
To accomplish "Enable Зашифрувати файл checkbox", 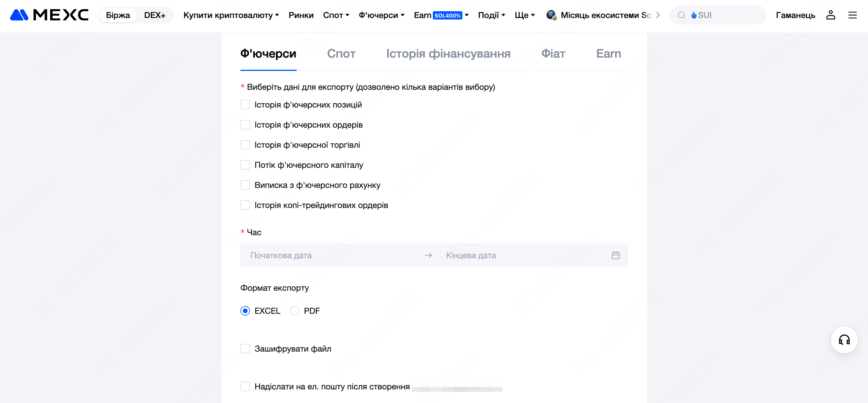I will (245, 348).
